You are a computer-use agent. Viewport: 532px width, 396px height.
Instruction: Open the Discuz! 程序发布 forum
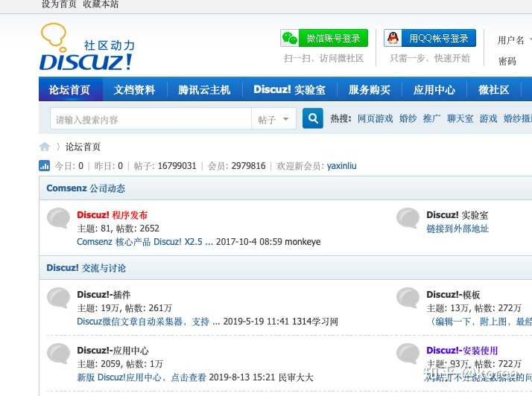pos(113,215)
